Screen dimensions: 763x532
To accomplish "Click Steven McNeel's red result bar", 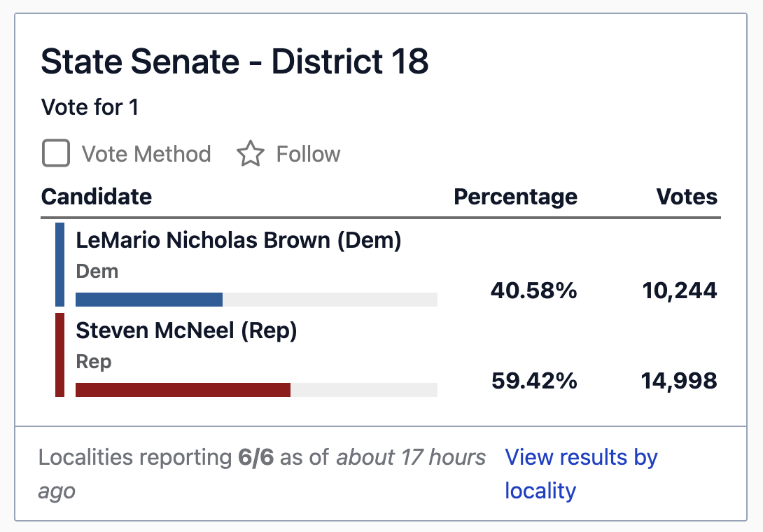I will tap(182, 390).
